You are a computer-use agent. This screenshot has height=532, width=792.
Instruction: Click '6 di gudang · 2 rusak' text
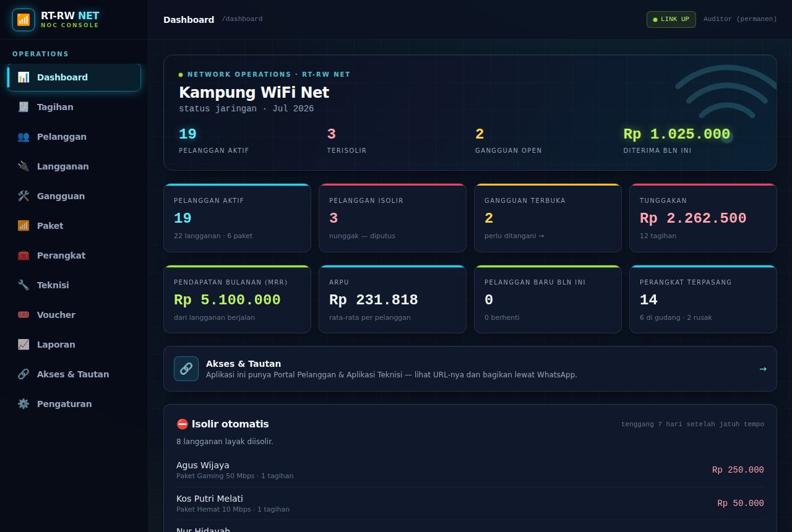tap(676, 317)
